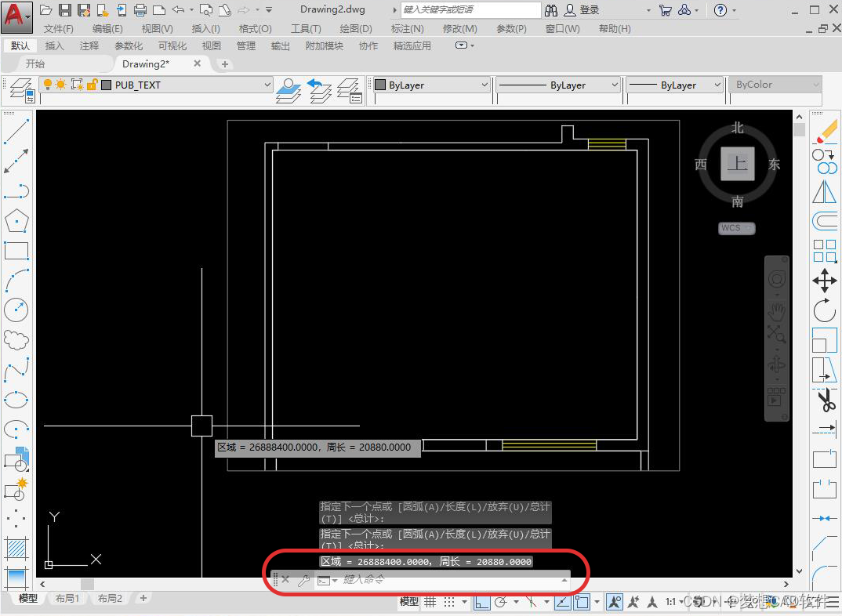842x616 pixels.
Task: Select the Hatch tool
Action: pos(17,547)
